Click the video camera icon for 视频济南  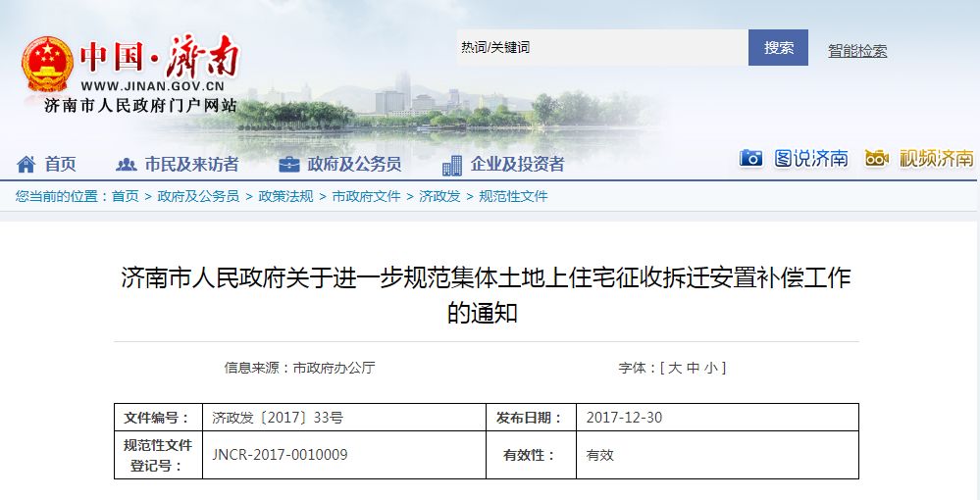click(x=876, y=159)
